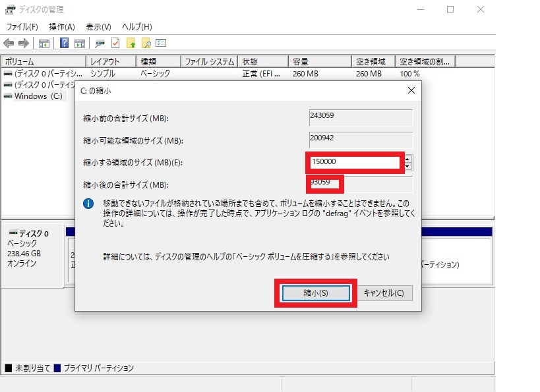Toggle the console tree pane icon
This screenshot has height=392, width=540.
[44, 43]
